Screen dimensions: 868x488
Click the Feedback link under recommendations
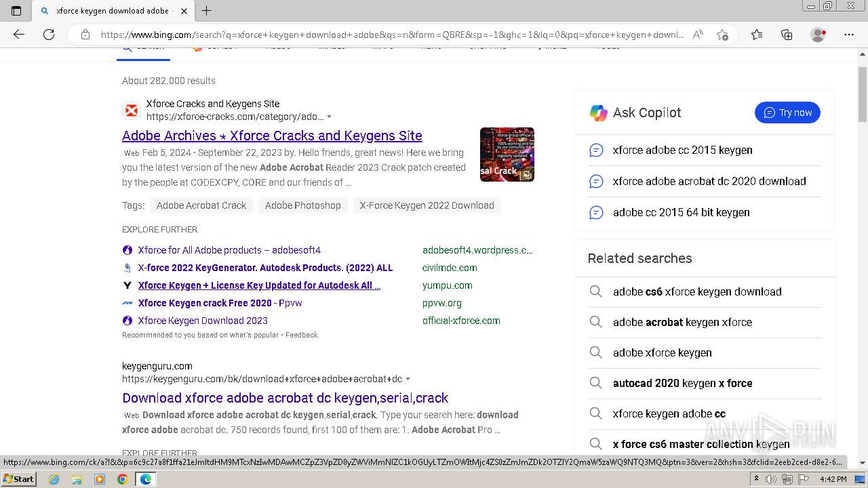tap(302, 335)
